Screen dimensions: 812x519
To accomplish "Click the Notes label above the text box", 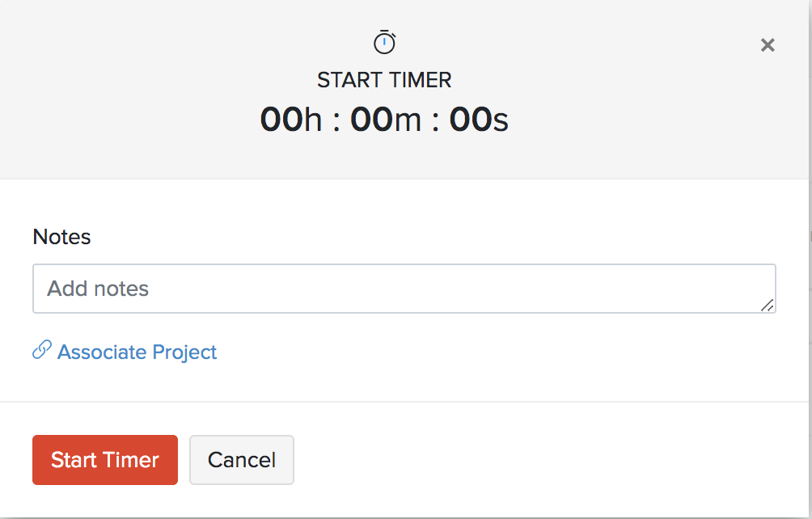I will (x=61, y=237).
